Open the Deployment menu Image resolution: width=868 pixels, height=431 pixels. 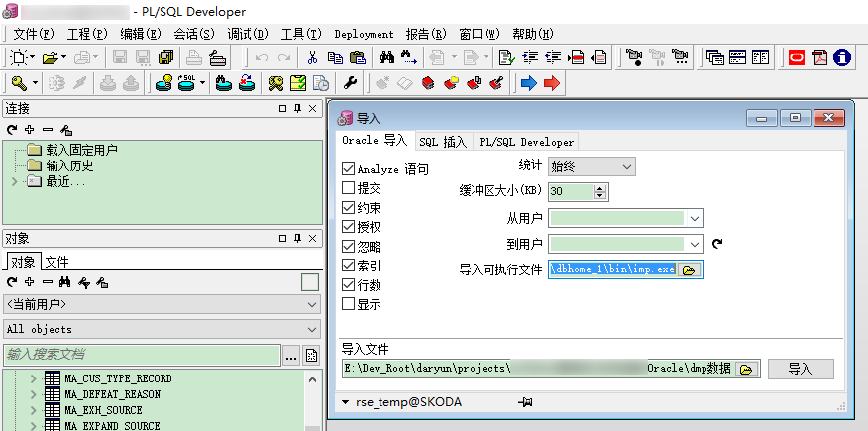(x=365, y=34)
